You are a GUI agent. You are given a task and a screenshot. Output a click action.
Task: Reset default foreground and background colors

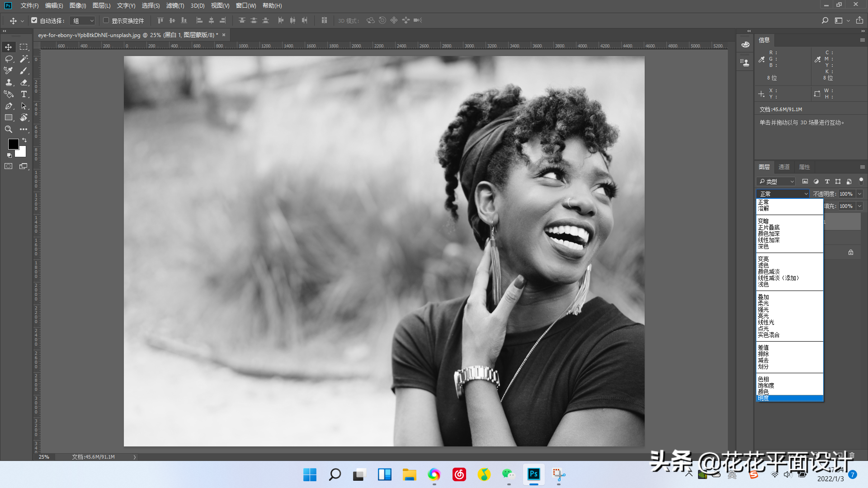tap(9, 155)
